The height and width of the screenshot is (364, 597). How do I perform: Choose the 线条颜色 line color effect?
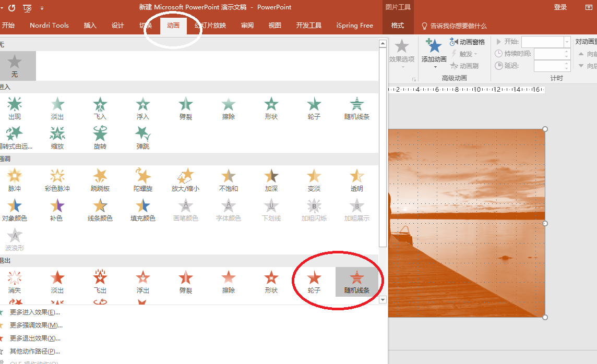pyautogui.click(x=100, y=210)
